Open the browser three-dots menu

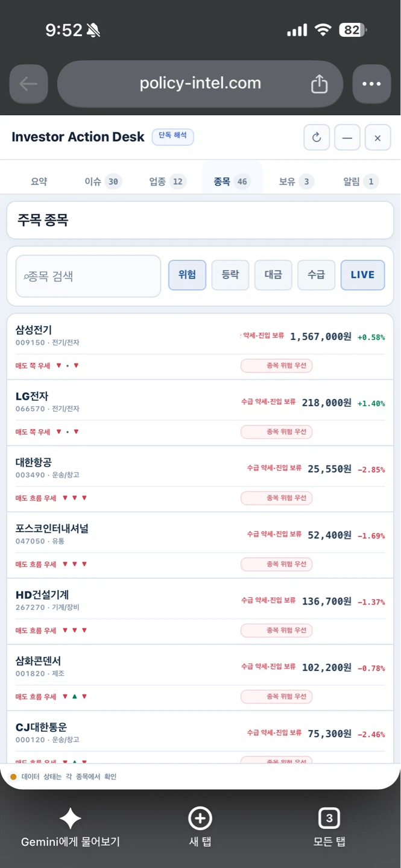pos(371,84)
